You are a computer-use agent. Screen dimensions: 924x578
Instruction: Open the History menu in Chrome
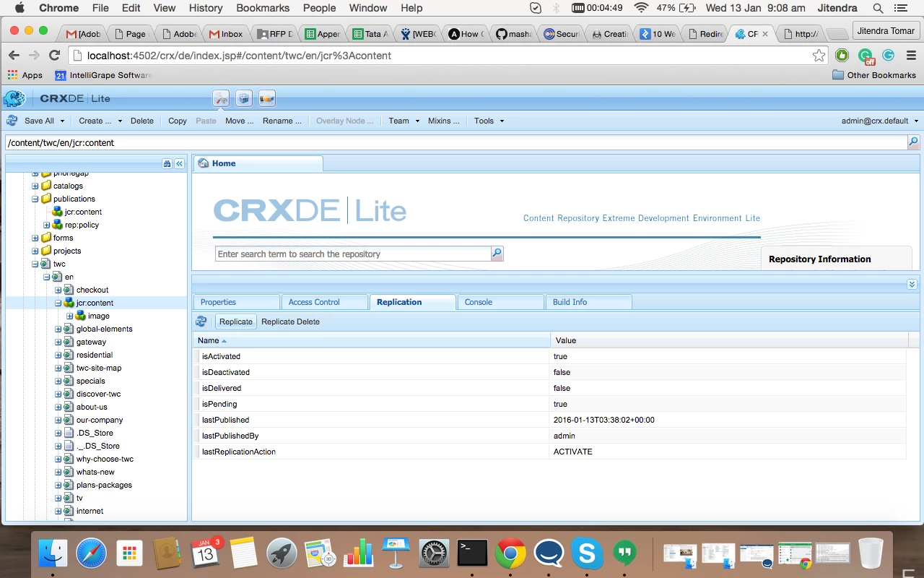205,8
